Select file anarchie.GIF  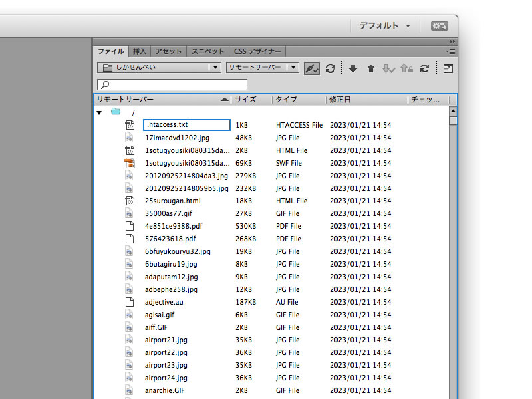click(164, 390)
